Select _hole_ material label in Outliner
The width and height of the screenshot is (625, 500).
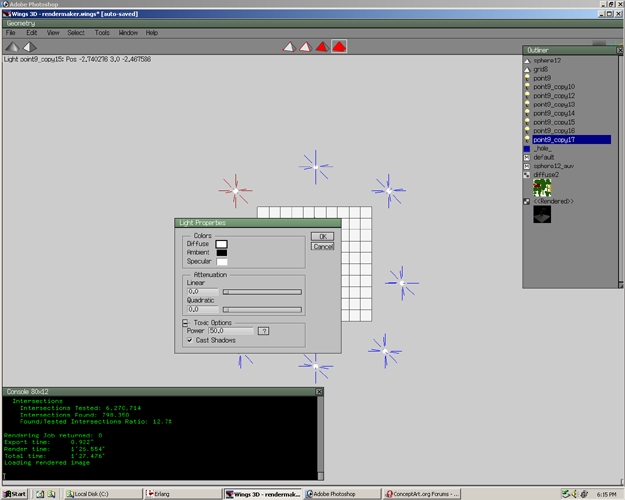(542, 148)
